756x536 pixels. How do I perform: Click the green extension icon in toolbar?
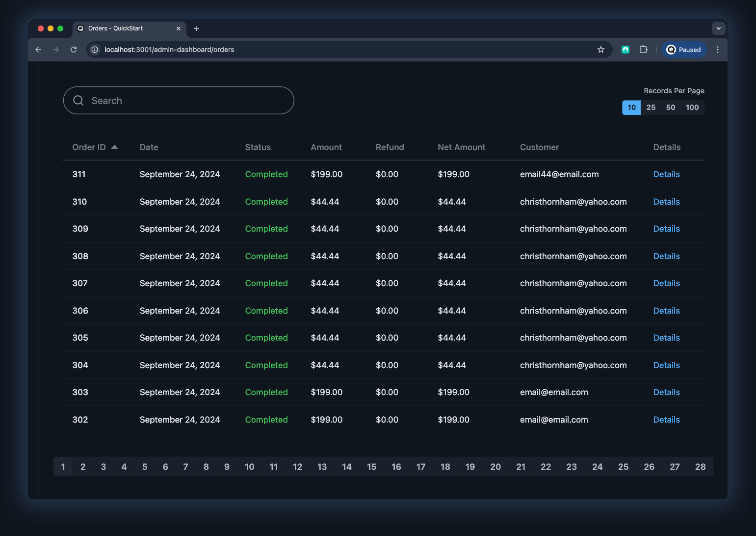626,50
